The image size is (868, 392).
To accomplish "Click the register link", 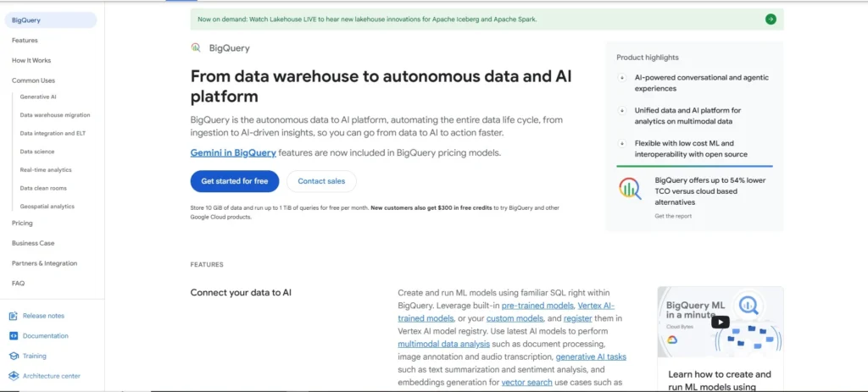I will pos(578,318).
